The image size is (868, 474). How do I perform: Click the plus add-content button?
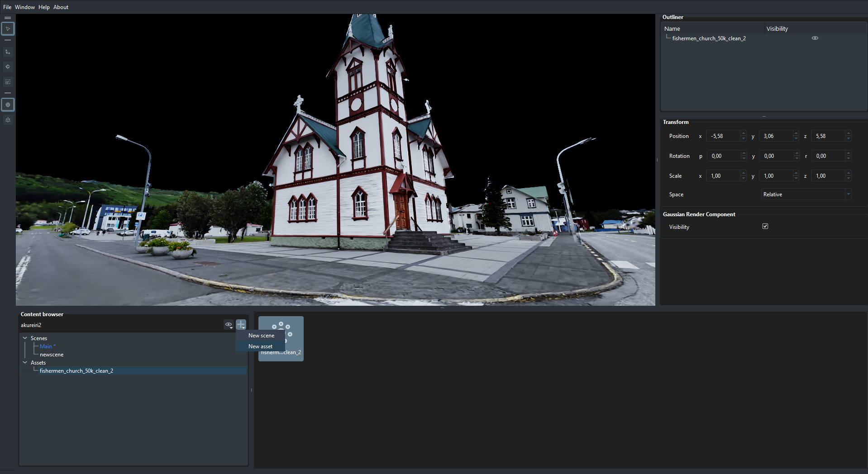[241, 325]
